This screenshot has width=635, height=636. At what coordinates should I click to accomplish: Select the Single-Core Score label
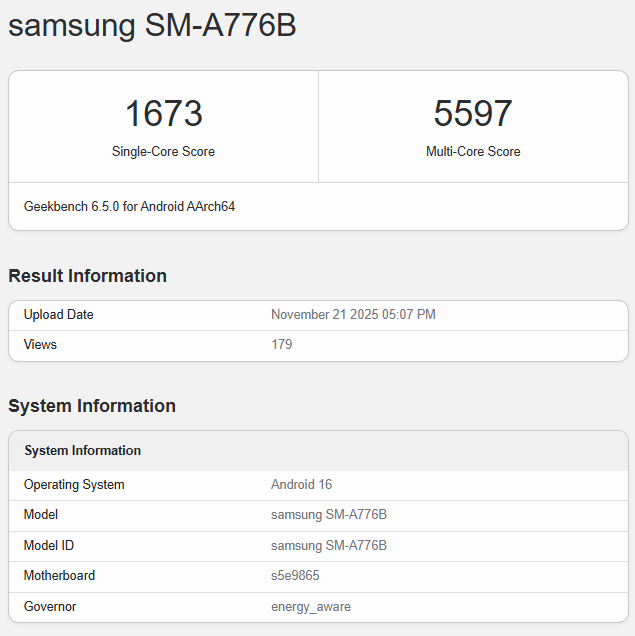point(163,152)
